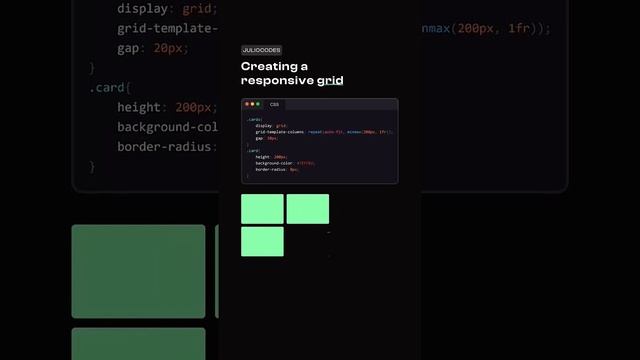
Task: Click the lone green card in the second row
Action: tap(262, 242)
